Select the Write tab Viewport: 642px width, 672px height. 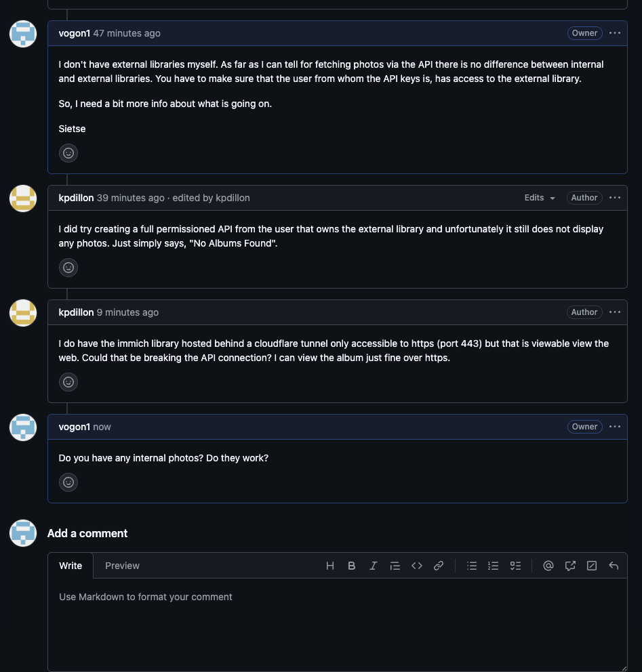tap(71, 566)
